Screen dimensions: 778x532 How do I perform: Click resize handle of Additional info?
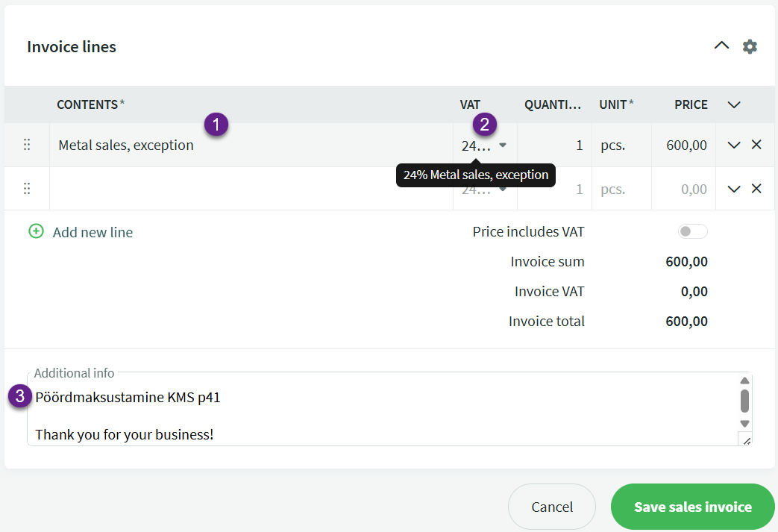[747, 441]
